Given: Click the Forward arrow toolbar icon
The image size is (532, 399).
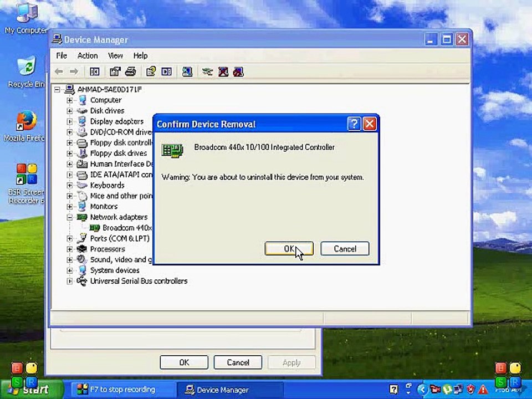Looking at the screenshot, I should pyautogui.click(x=74, y=71).
